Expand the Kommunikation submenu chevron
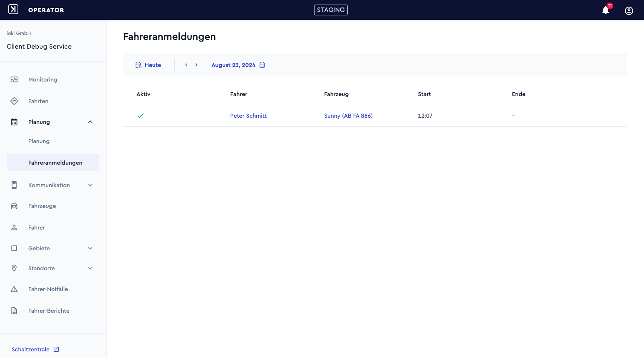This screenshot has width=644, height=358. pos(90,185)
